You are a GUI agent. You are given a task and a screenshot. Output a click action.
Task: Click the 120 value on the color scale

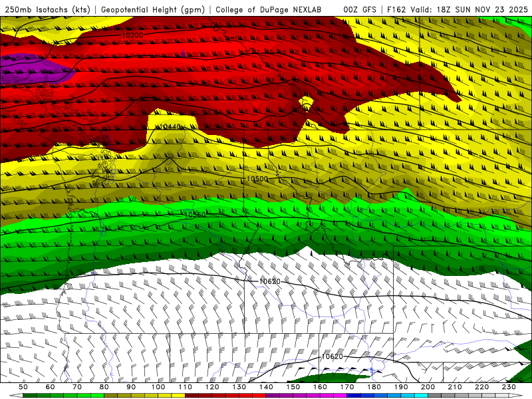tap(212, 387)
